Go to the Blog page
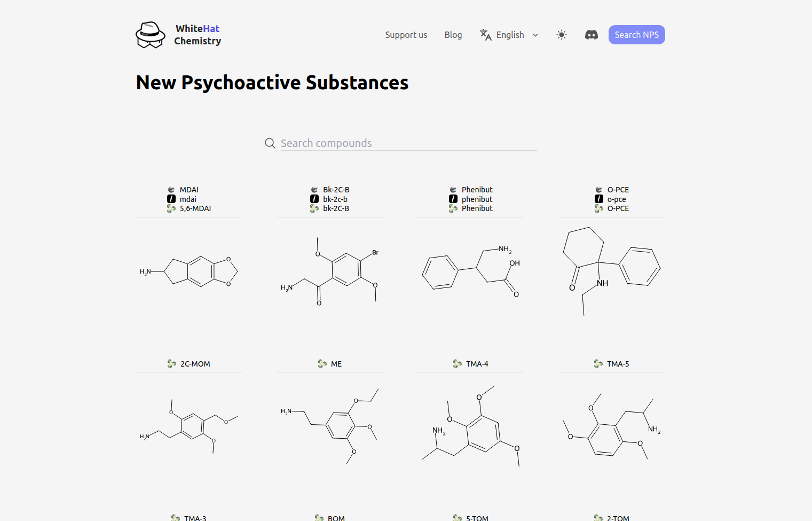Image resolution: width=812 pixels, height=521 pixels. click(x=453, y=35)
